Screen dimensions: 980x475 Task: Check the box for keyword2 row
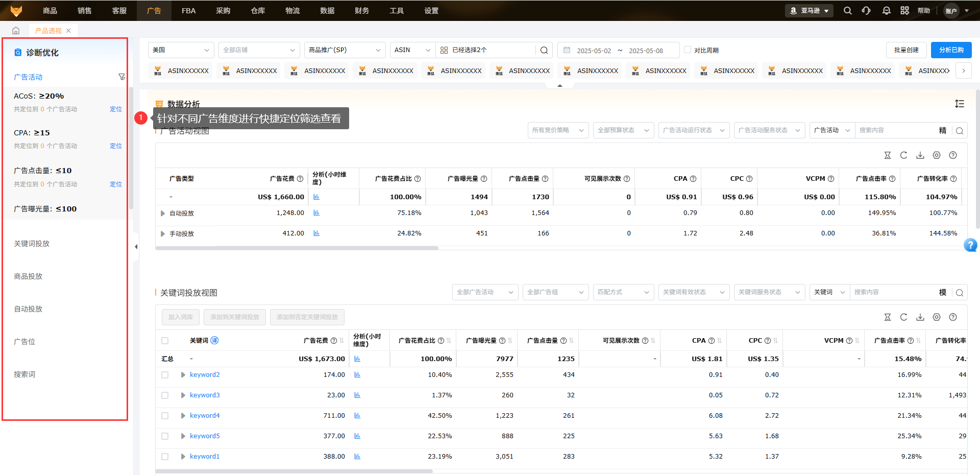click(x=165, y=375)
